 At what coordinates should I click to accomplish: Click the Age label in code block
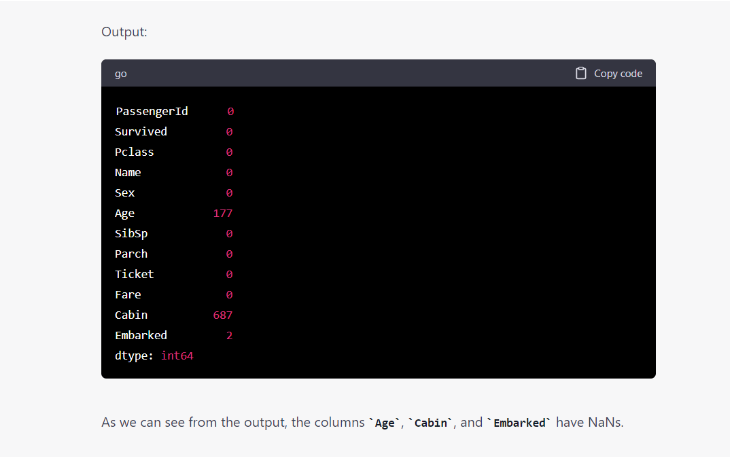click(125, 213)
